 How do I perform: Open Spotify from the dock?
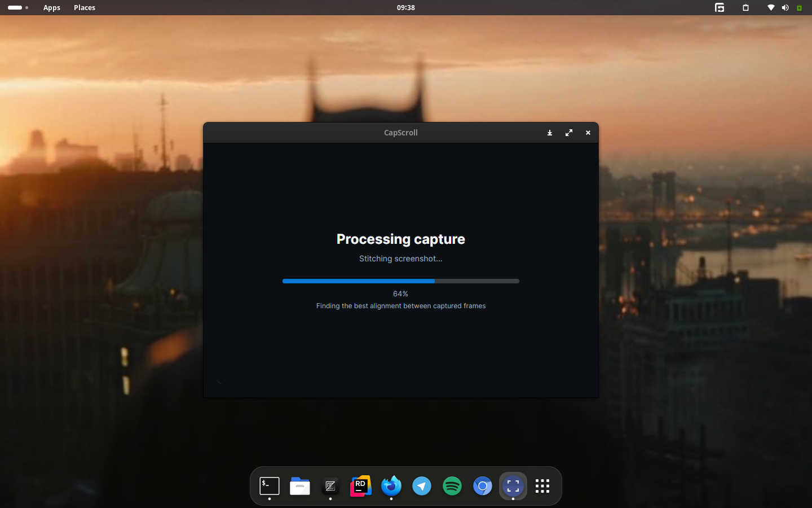(x=452, y=486)
